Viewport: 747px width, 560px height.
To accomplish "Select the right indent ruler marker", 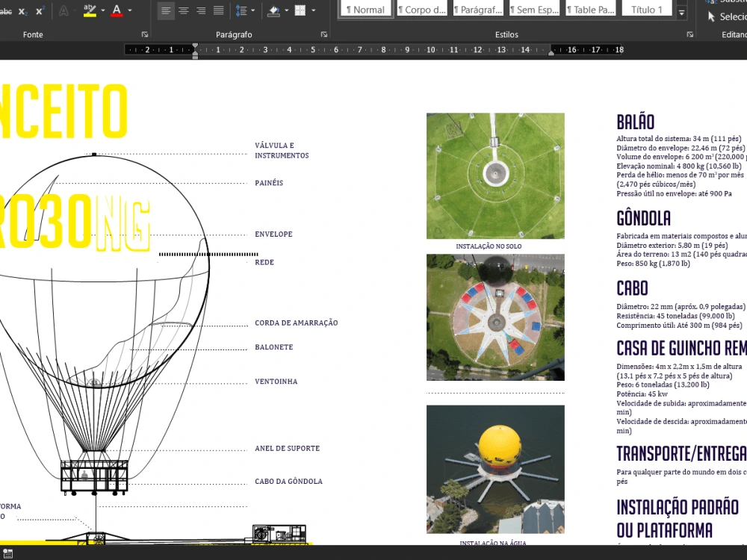I will (x=551, y=53).
